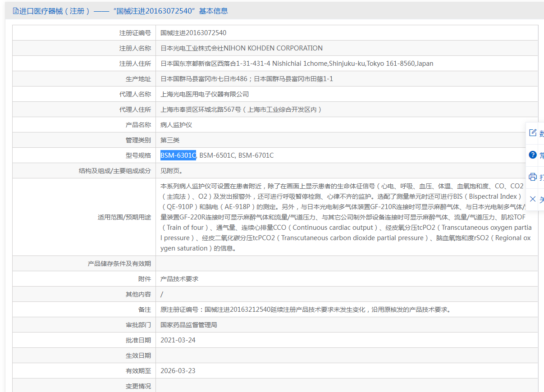Click the highlighted model BSM-6301C
Image resolution: width=544 pixels, height=392 pixels.
[178, 155]
